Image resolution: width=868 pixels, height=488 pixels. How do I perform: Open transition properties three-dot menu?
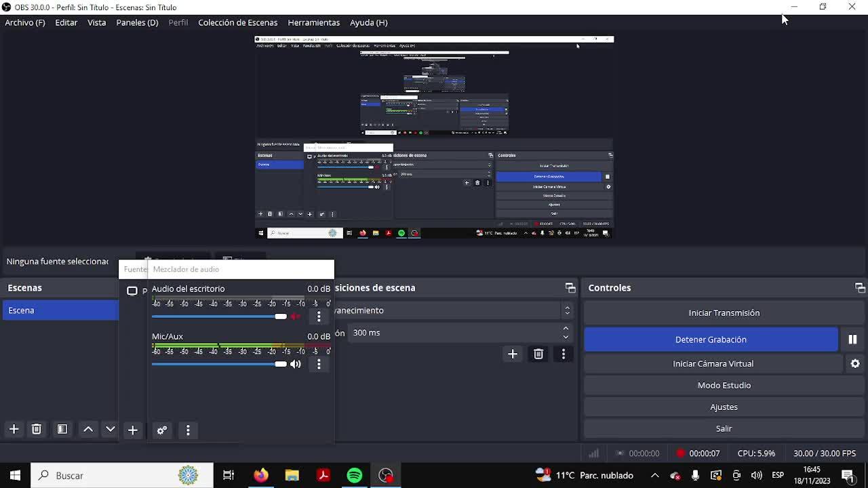[x=564, y=354]
